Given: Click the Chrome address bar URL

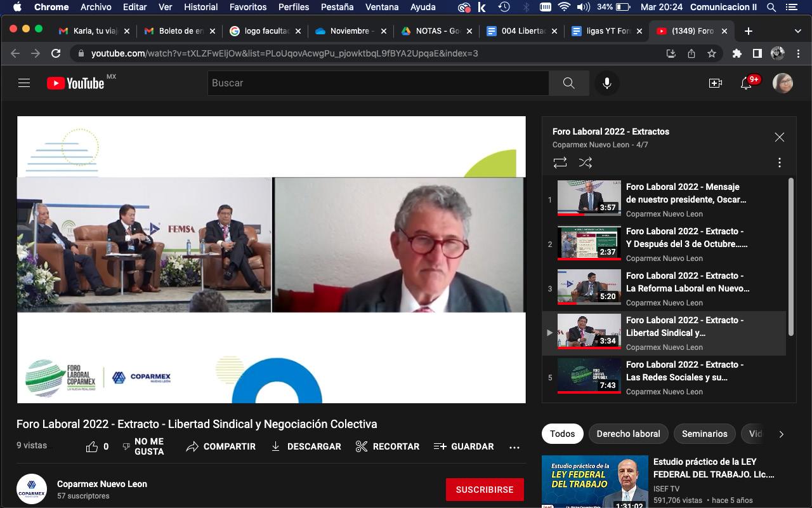Looking at the screenshot, I should [284, 53].
